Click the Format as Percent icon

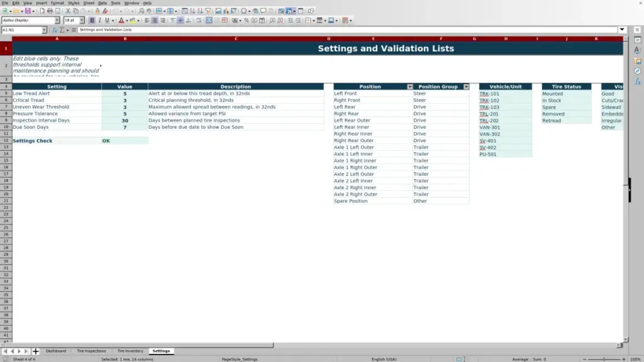[247, 20]
